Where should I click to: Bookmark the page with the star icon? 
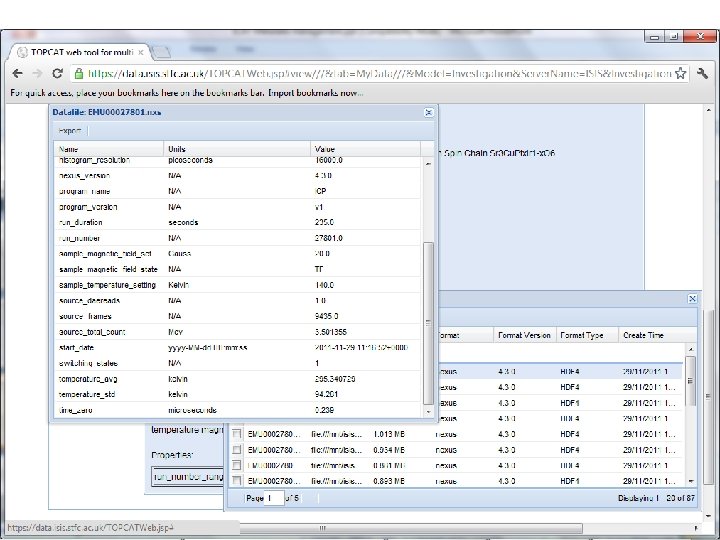pyautogui.click(x=681, y=73)
